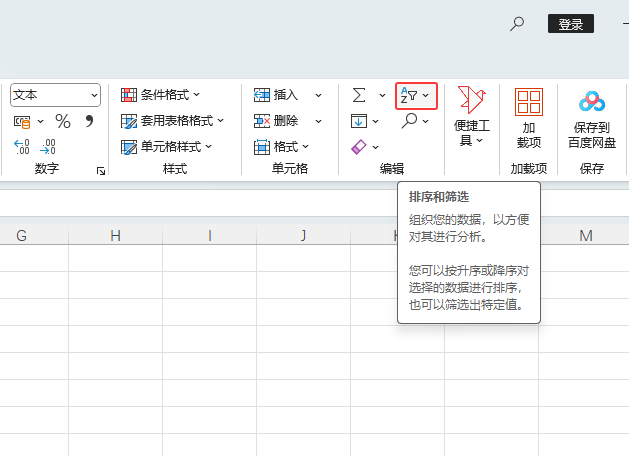Apply comma style number format

point(89,121)
